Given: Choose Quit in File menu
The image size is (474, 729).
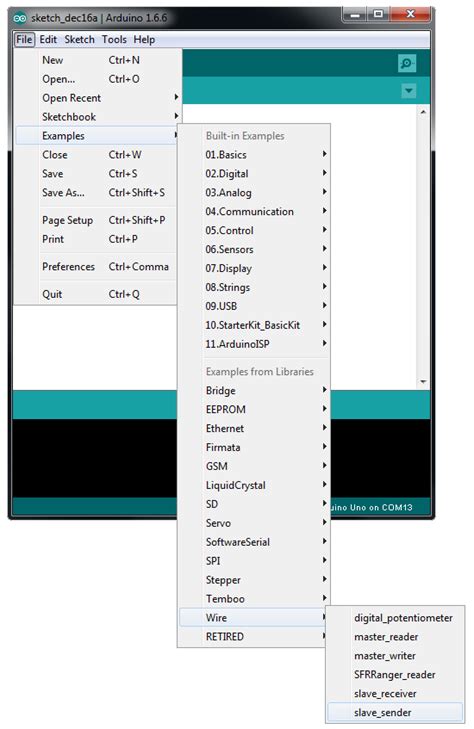Looking at the screenshot, I should [x=97, y=294].
